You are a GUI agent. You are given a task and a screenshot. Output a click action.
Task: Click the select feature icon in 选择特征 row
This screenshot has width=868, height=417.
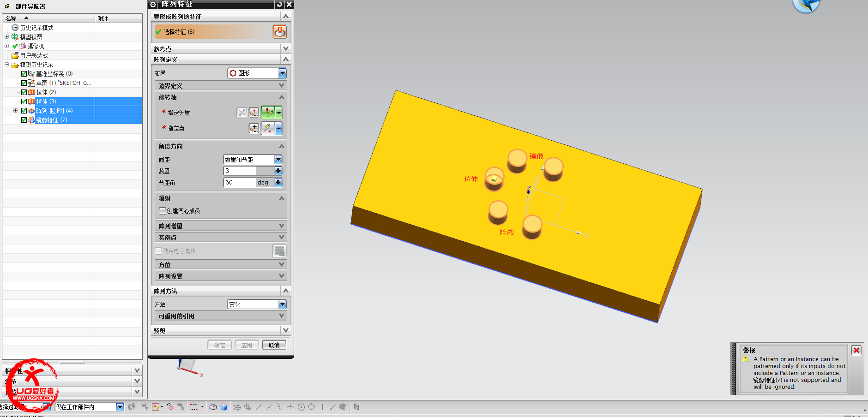click(280, 32)
